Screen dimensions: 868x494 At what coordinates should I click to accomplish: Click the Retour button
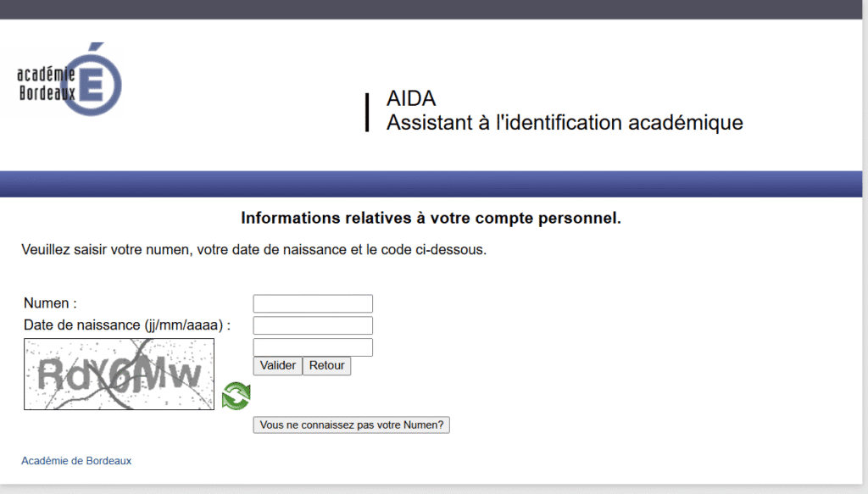326,366
